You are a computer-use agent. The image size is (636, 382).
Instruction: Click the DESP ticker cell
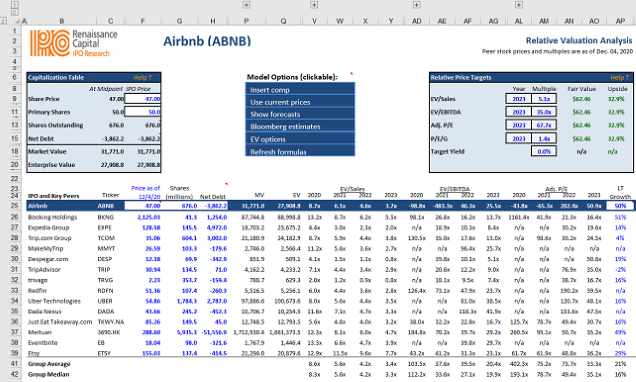(x=105, y=259)
